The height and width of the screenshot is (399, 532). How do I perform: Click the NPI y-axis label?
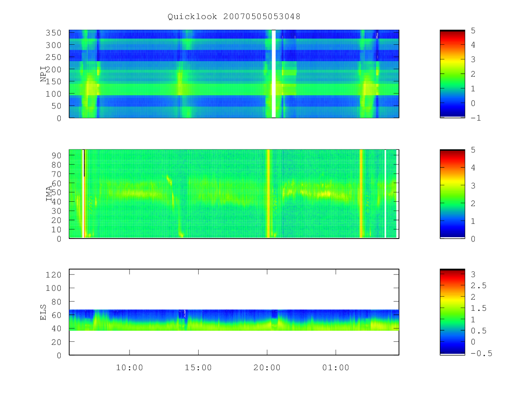coord(43,74)
